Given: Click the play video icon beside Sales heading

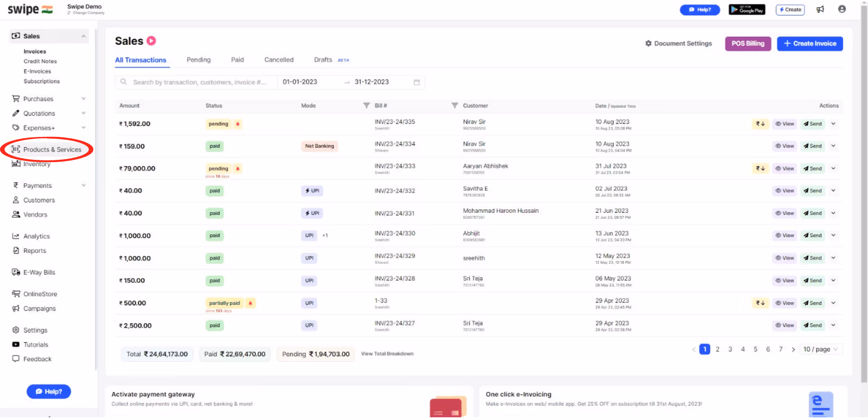Looking at the screenshot, I should pos(151,41).
